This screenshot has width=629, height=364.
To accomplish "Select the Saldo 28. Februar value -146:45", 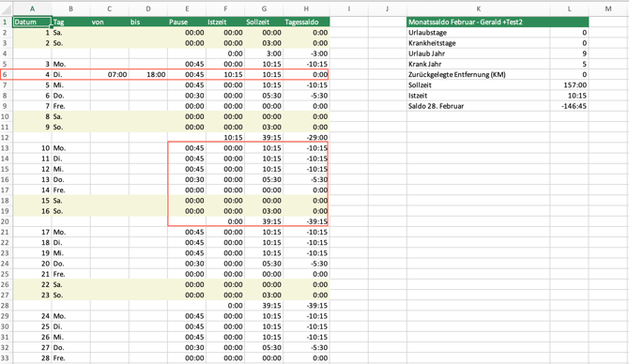I will [569, 106].
